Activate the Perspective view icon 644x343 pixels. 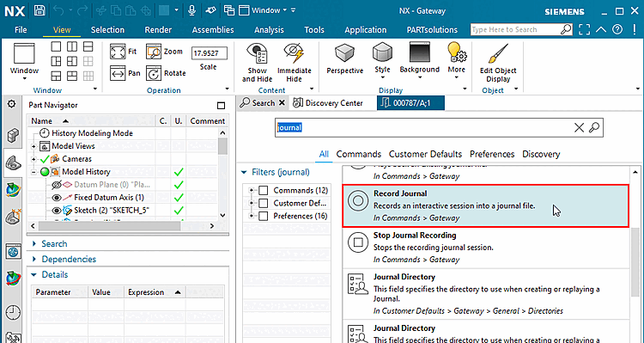pos(344,53)
